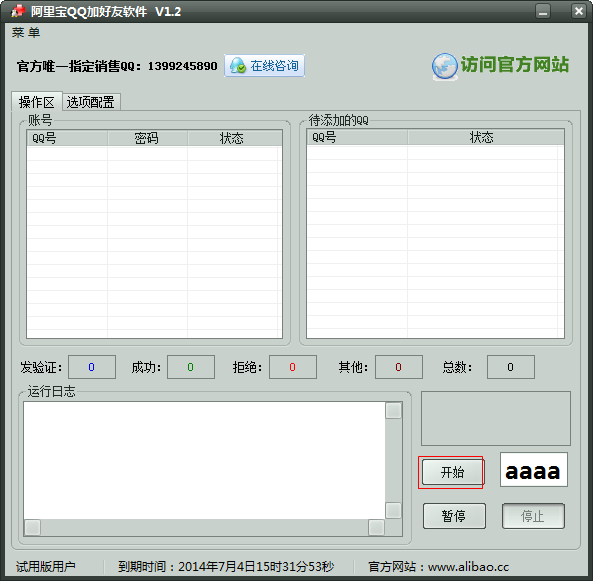593x581 pixels.
Task: Switch to the 操作区 tab
Action: [x=37, y=102]
